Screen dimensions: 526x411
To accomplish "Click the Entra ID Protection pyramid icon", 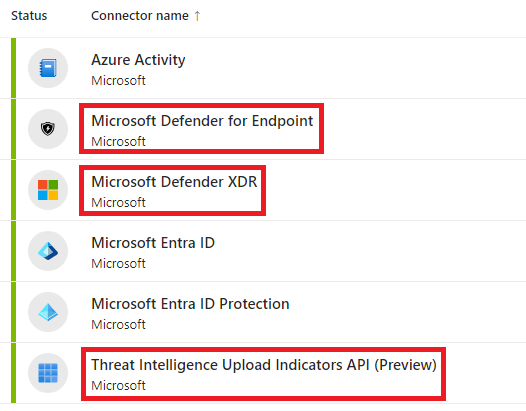I will (x=48, y=312).
